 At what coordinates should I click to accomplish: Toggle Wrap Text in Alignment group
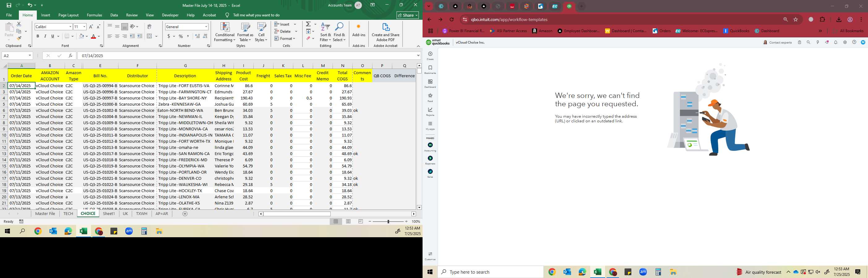click(x=149, y=27)
